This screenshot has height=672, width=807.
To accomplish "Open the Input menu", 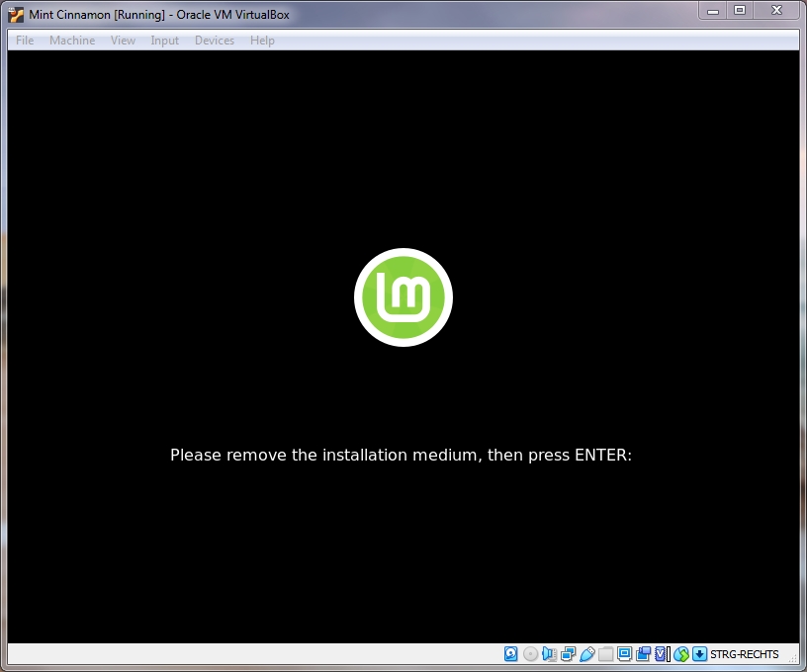I will point(165,41).
